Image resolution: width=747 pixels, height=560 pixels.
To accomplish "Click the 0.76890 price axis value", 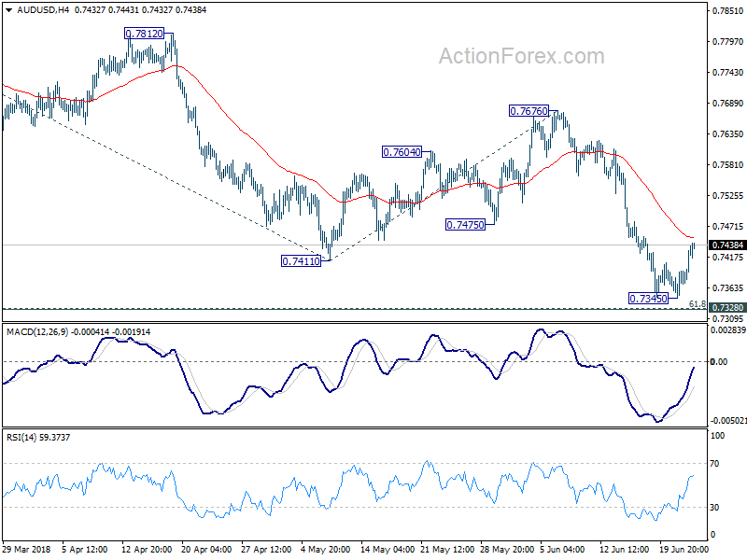I will [727, 104].
